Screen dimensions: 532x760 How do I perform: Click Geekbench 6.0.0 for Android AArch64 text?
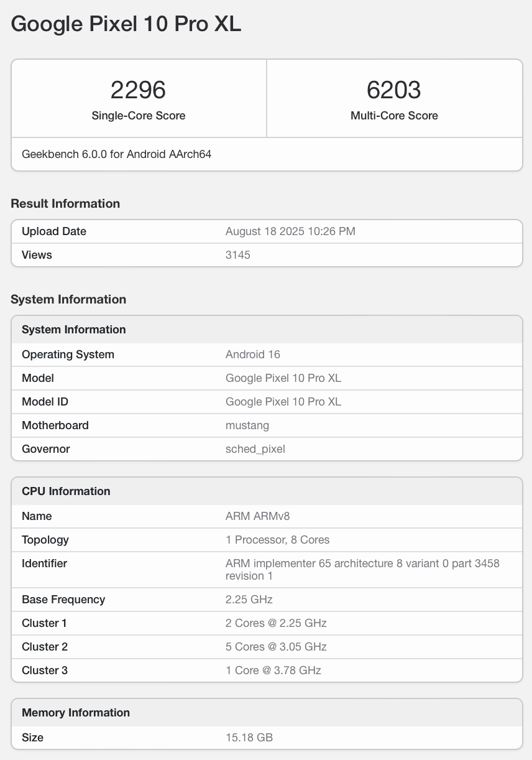click(117, 154)
